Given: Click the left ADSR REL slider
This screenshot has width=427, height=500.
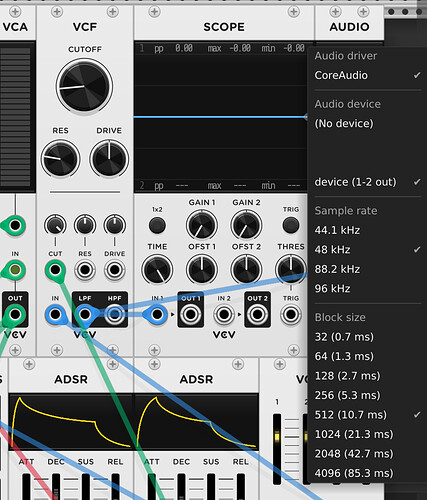Looking at the screenshot, I should click(115, 487).
